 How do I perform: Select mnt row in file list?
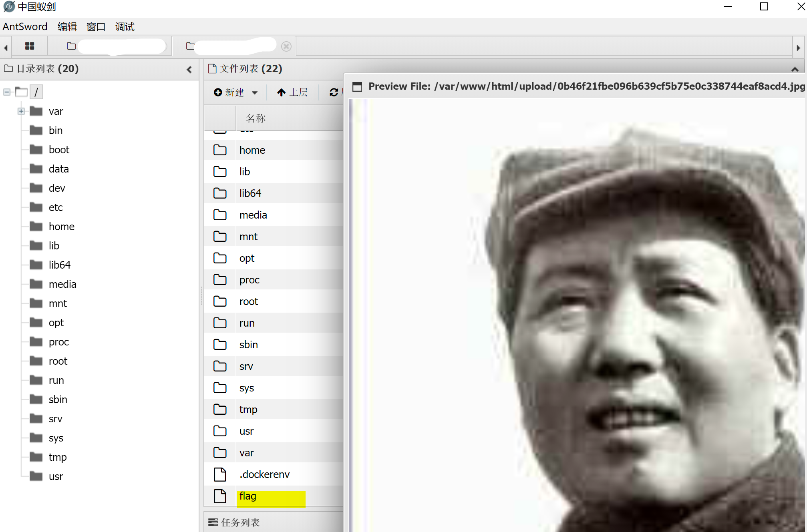click(x=274, y=237)
